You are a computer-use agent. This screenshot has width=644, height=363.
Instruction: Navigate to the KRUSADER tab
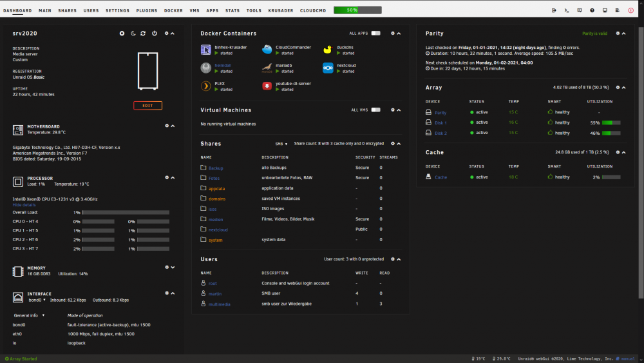pyautogui.click(x=281, y=11)
